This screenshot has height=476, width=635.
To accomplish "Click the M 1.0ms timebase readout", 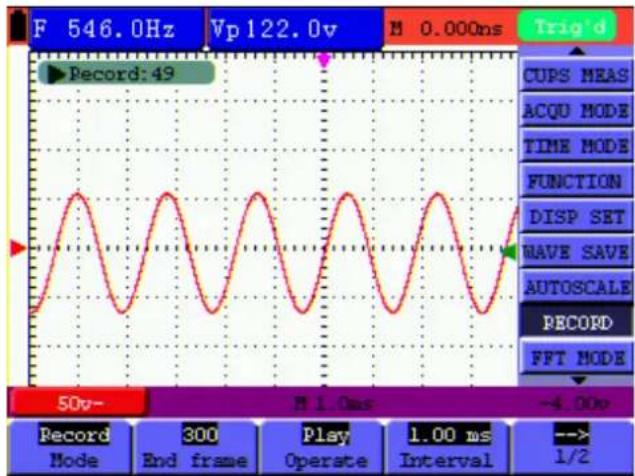I will pos(333,403).
